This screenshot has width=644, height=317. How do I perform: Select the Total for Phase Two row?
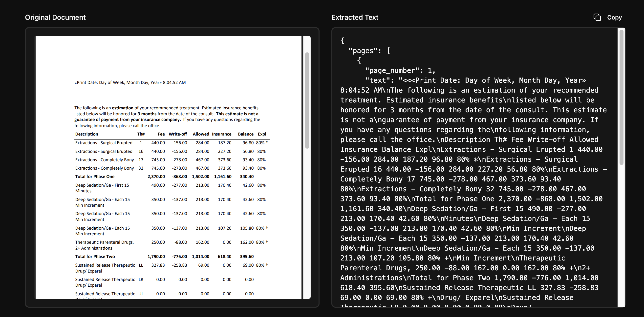[95, 256]
